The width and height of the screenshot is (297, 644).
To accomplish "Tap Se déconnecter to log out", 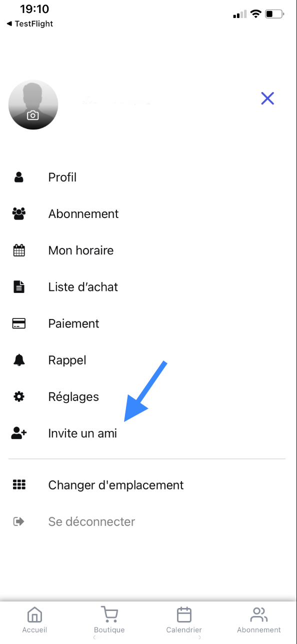I will pyautogui.click(x=91, y=521).
